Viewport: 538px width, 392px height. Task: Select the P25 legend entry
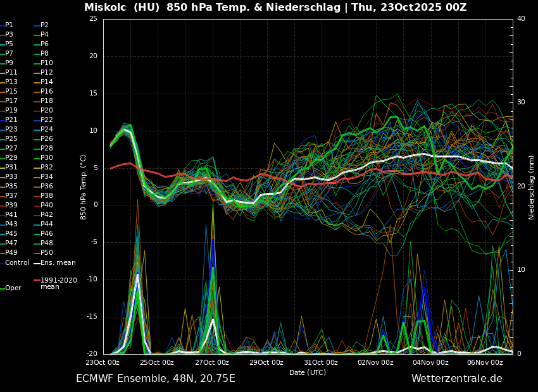tap(11, 138)
